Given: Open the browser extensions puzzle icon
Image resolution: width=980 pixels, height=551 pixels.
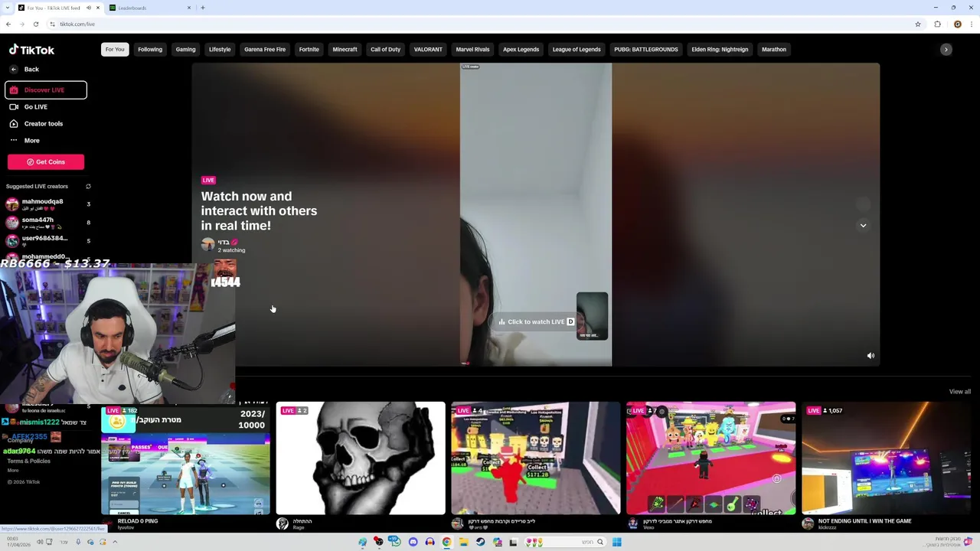Looking at the screenshot, I should [937, 24].
